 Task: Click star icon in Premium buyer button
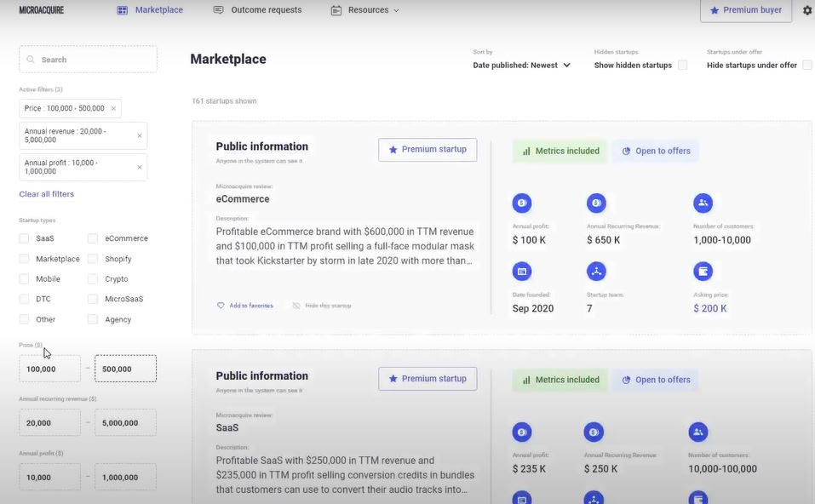[715, 10]
